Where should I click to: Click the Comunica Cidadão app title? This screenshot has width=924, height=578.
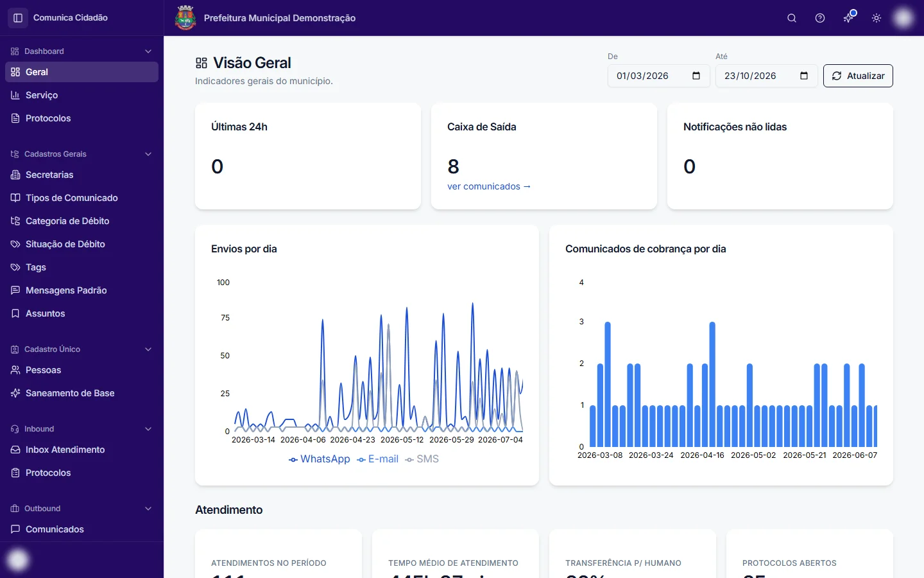pos(71,18)
